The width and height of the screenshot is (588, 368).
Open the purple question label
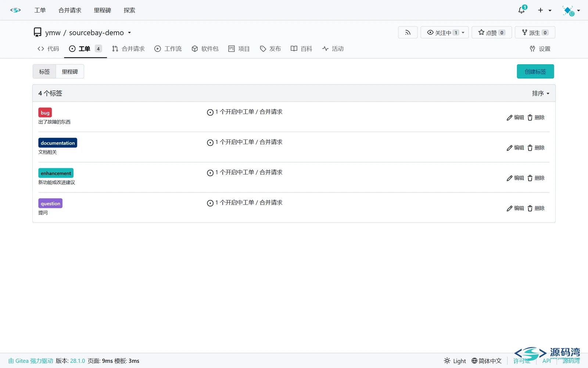point(50,204)
